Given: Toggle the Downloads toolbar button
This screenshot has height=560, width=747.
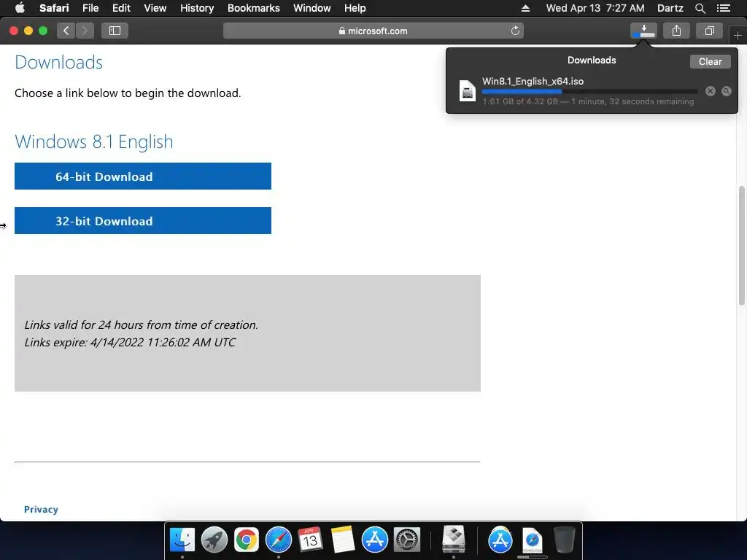Looking at the screenshot, I should (643, 31).
